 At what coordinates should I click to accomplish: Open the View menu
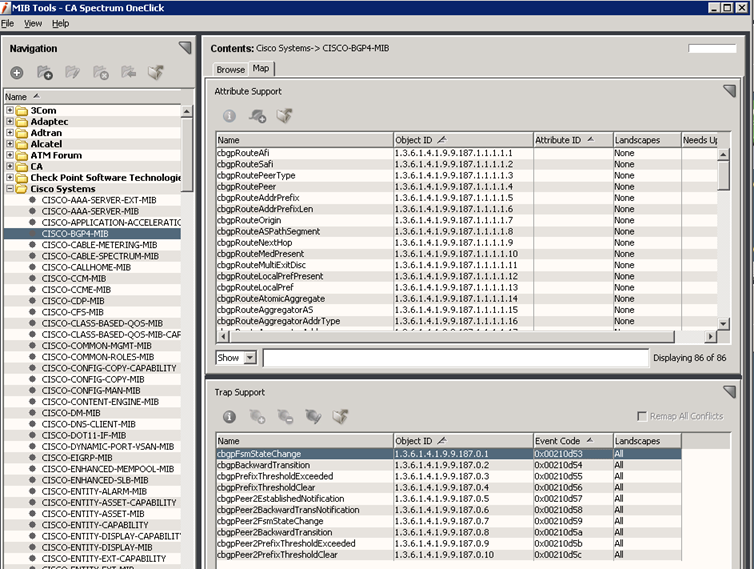click(x=33, y=23)
